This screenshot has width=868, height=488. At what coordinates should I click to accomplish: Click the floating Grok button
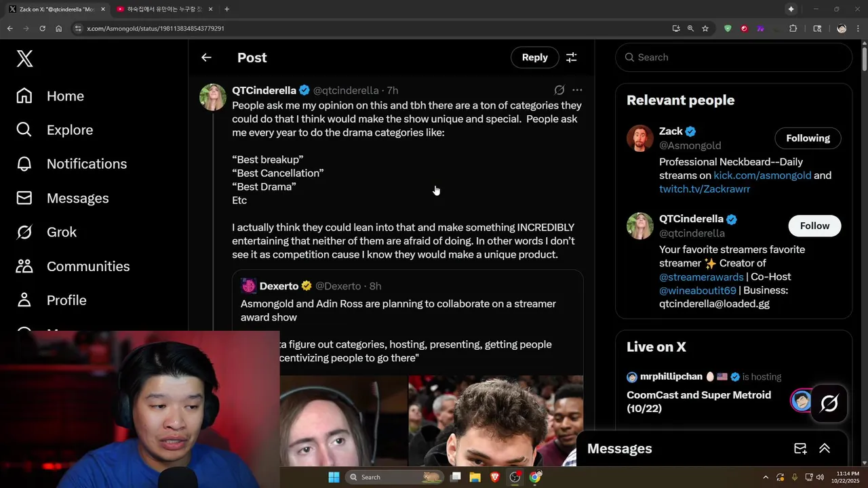[x=829, y=404]
